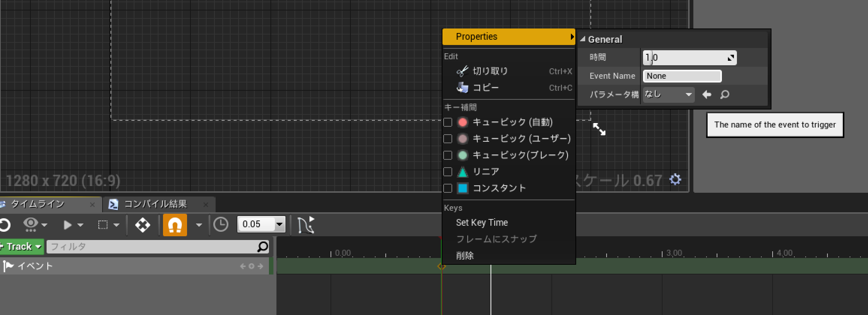Screen dimensions: 868x315
Task: Click the copy icon beside コピー
Action: [x=462, y=88]
